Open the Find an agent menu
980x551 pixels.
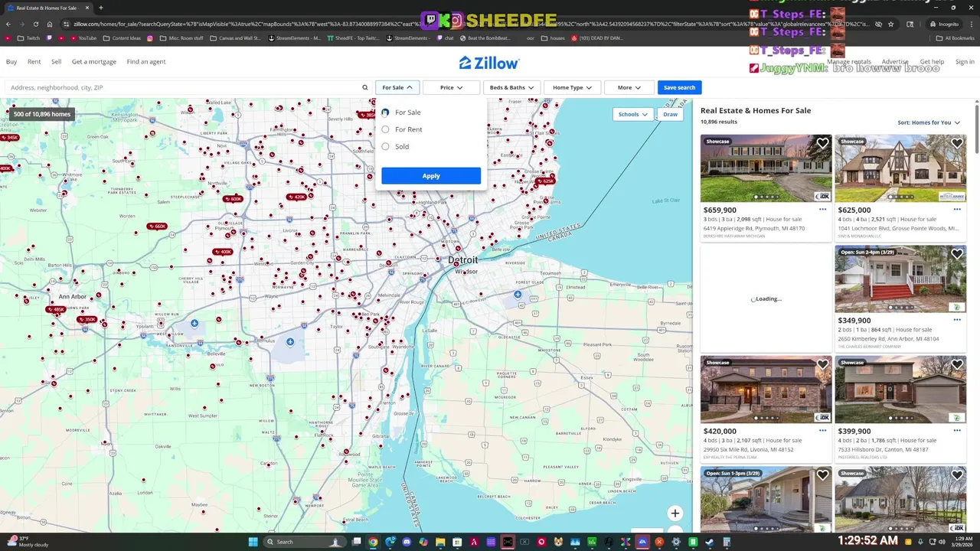146,62
